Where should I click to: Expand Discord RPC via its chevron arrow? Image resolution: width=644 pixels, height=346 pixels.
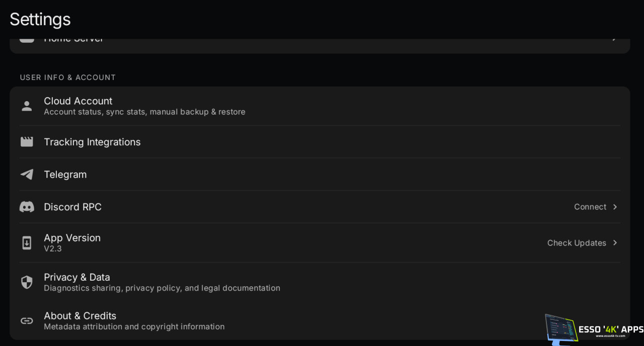pyautogui.click(x=615, y=207)
